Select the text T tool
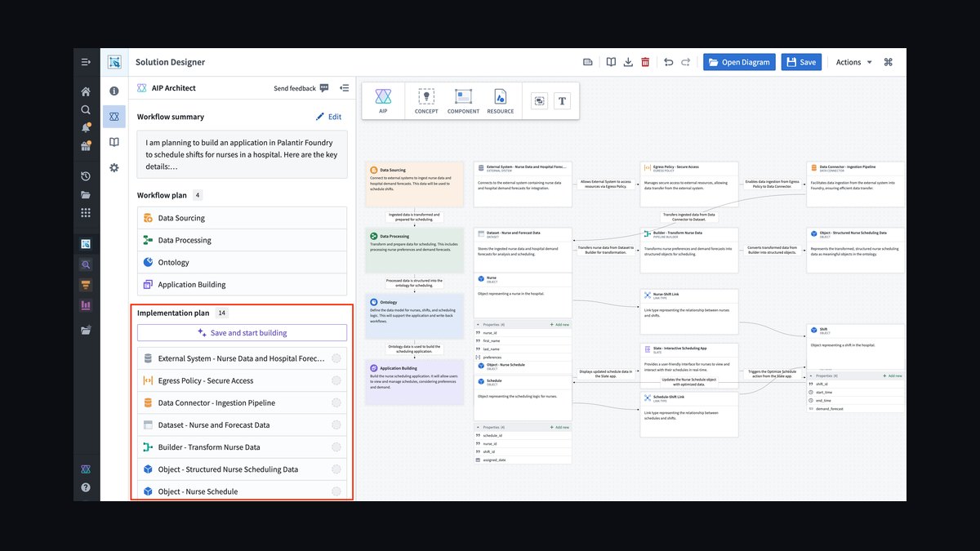 click(x=562, y=101)
